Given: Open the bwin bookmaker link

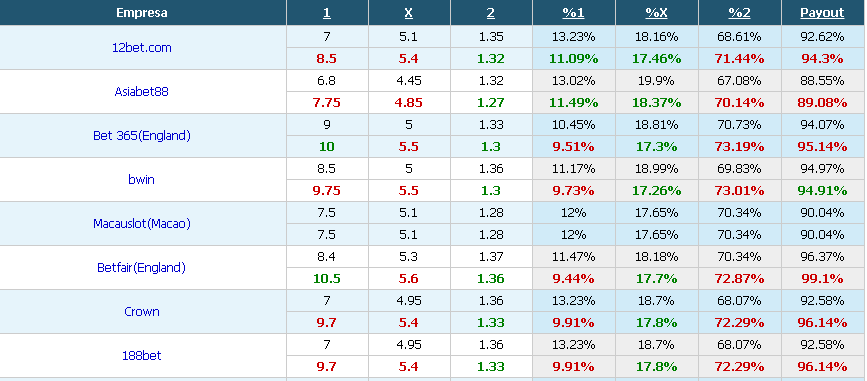Looking at the screenshot, I should coord(142,180).
